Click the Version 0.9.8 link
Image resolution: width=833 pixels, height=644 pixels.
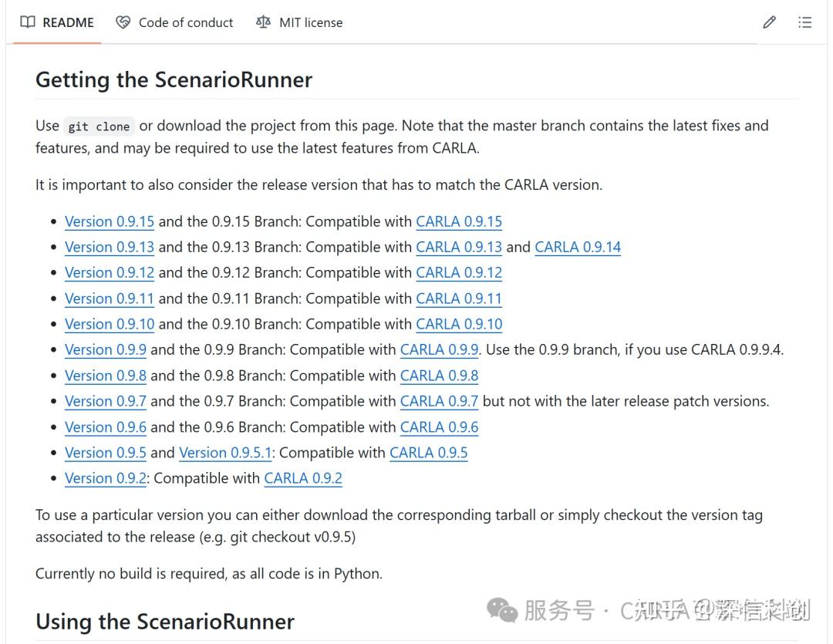[x=106, y=376]
